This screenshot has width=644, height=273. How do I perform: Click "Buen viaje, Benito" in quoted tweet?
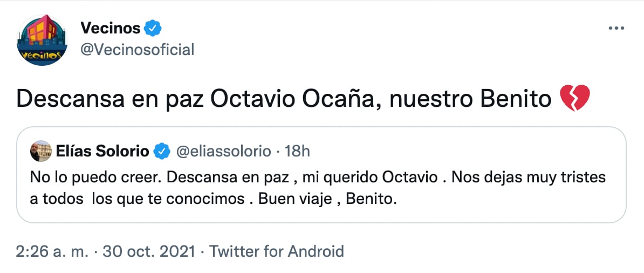(x=327, y=199)
